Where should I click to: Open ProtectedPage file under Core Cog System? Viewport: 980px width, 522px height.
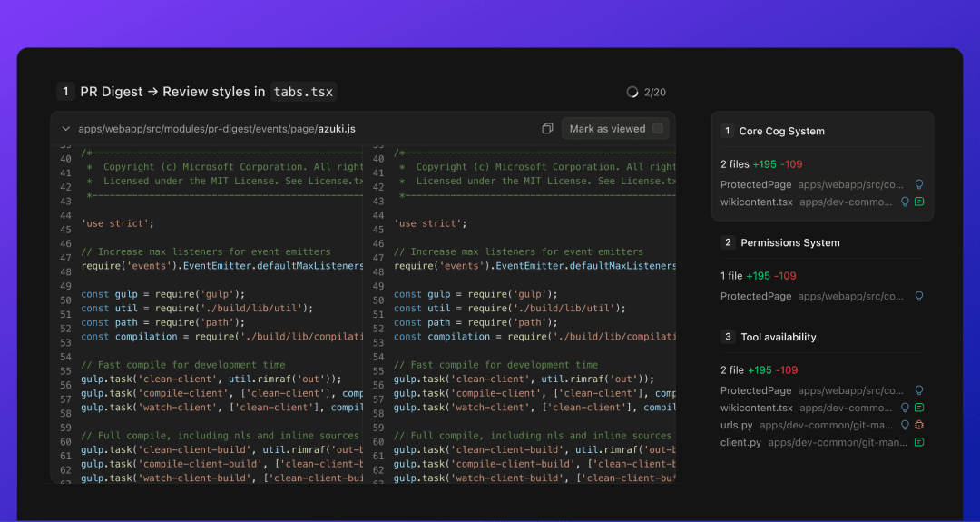click(756, 184)
